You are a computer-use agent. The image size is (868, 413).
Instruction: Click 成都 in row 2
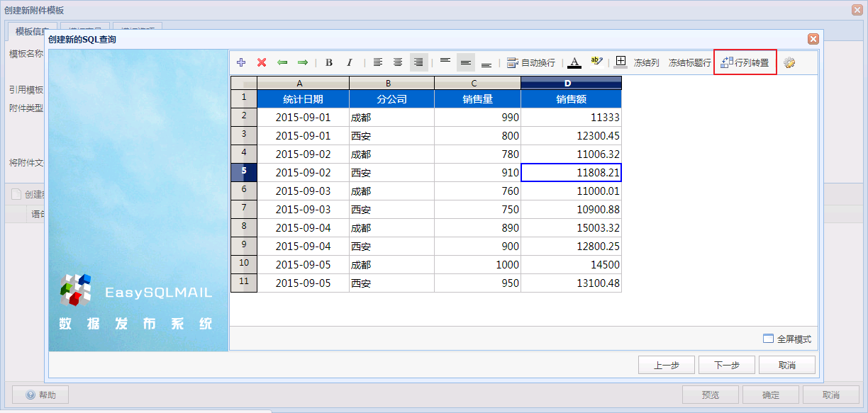391,118
